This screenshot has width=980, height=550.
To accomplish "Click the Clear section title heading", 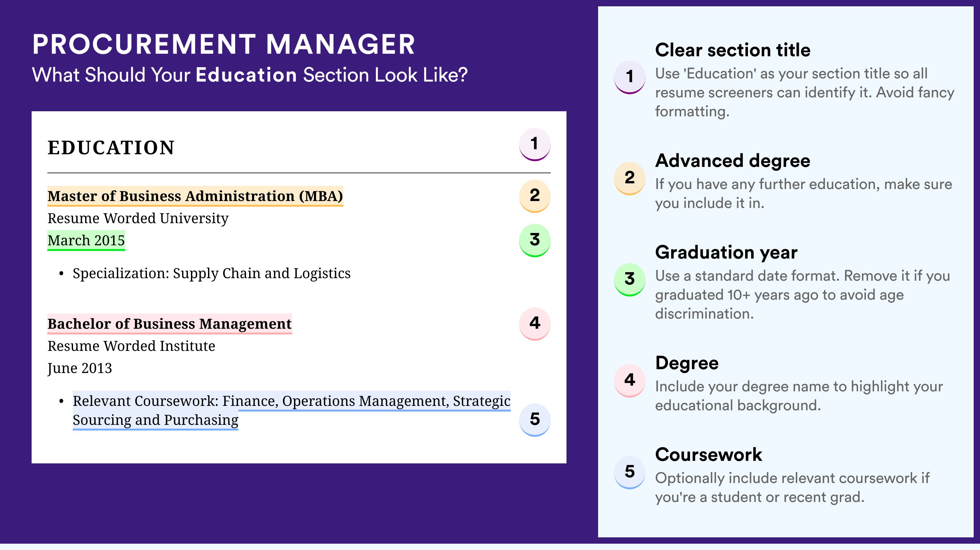I will pos(733,50).
